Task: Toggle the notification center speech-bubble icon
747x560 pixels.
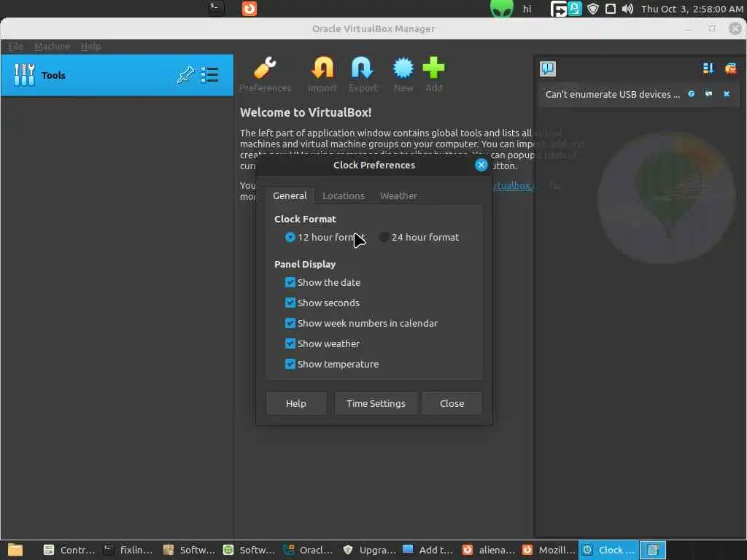Action: click(x=548, y=69)
